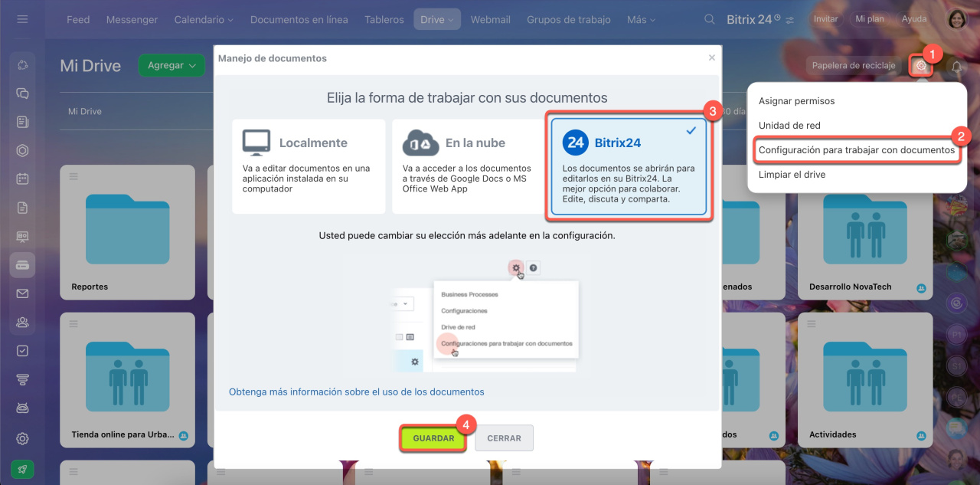Choose the Localmente document editing option
The width and height of the screenshot is (980, 485).
point(309,166)
